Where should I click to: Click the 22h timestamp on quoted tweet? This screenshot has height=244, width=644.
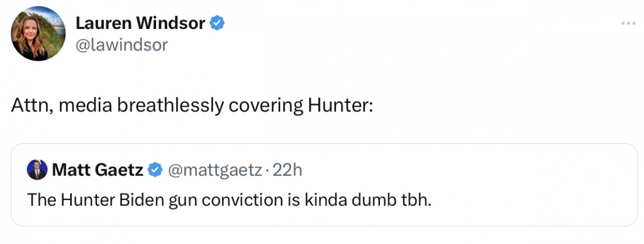point(288,170)
